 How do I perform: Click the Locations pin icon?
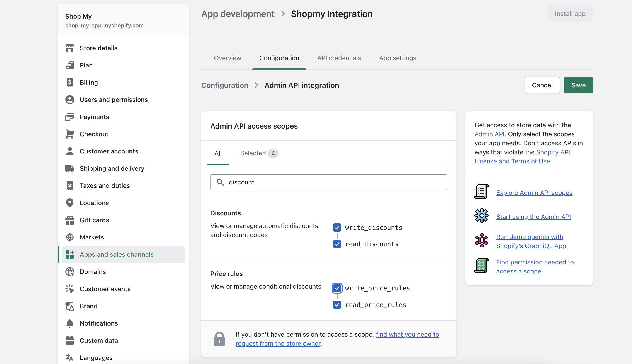pyautogui.click(x=70, y=203)
